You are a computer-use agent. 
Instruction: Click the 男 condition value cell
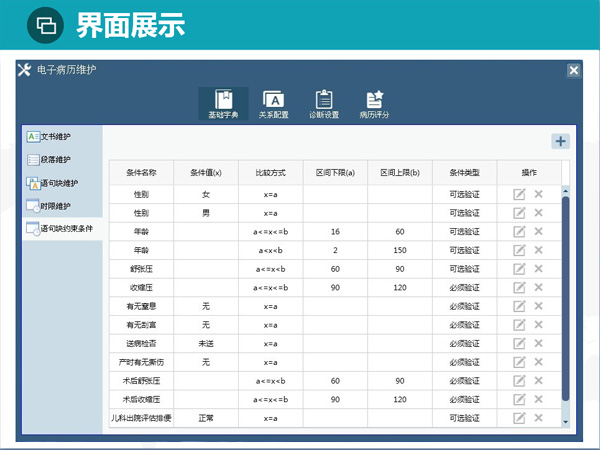click(206, 213)
